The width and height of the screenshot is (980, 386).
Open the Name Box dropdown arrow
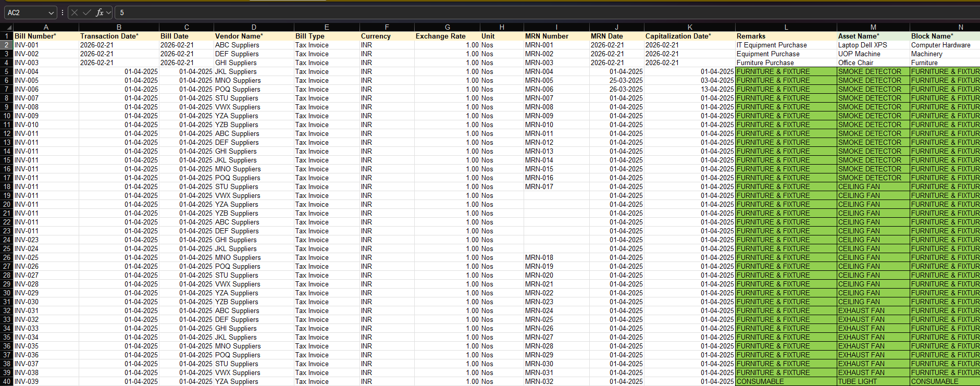click(51, 13)
